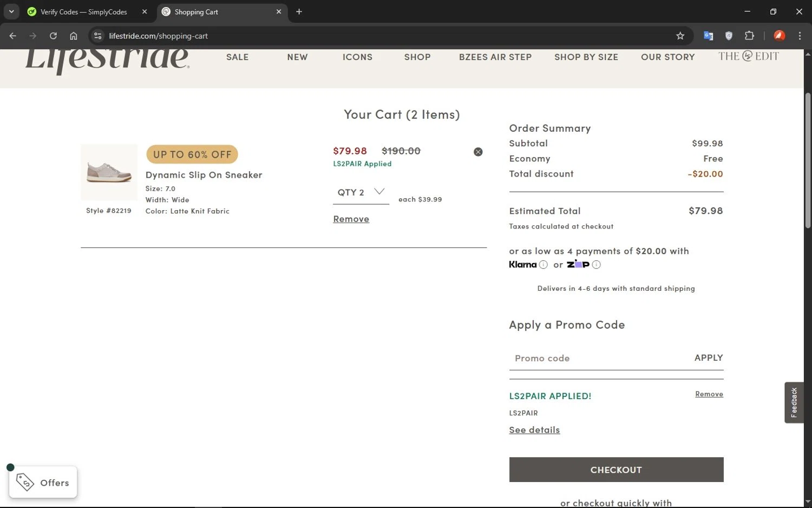Click the Total discount -$20.00 value
The image size is (812, 508).
click(x=705, y=174)
